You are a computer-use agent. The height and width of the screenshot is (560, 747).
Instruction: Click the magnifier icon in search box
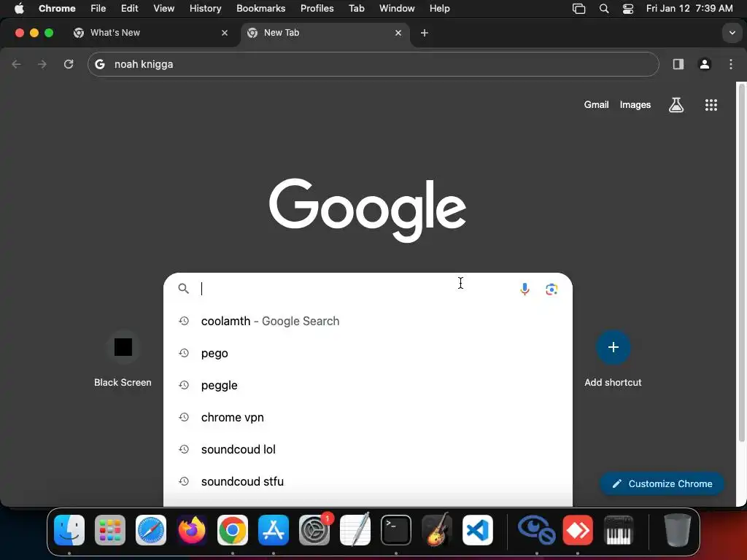[x=183, y=289]
